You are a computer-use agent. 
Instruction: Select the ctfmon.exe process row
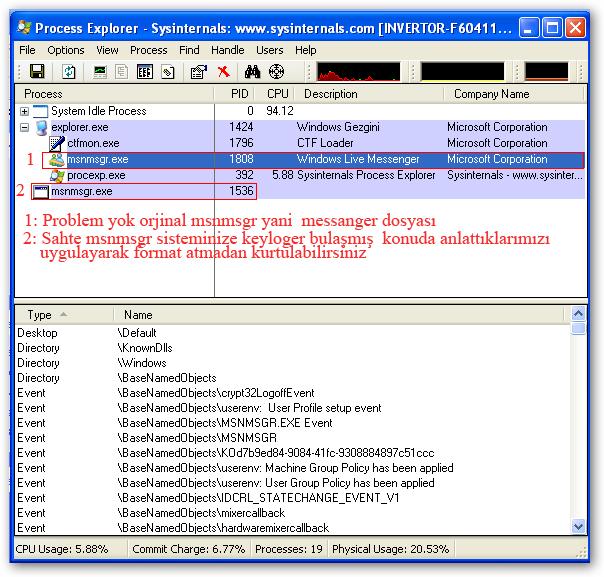pyautogui.click(x=300, y=143)
